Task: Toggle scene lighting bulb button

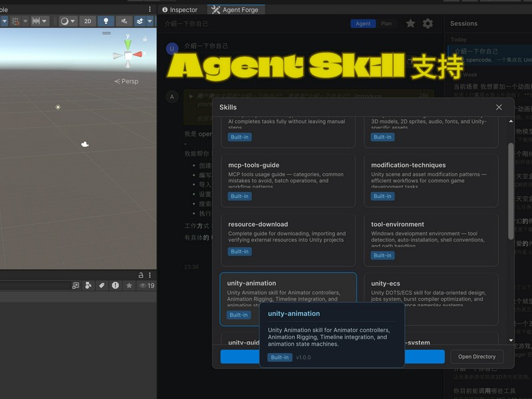Action: (106, 21)
